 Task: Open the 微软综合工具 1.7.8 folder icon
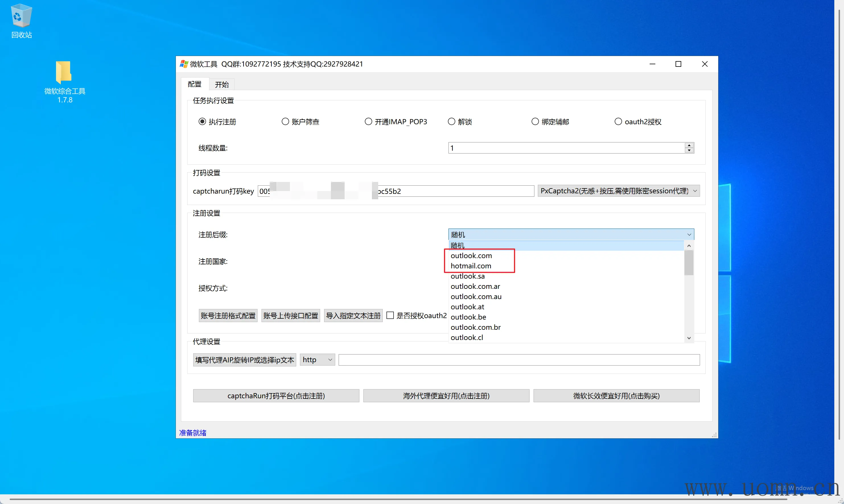tap(64, 72)
